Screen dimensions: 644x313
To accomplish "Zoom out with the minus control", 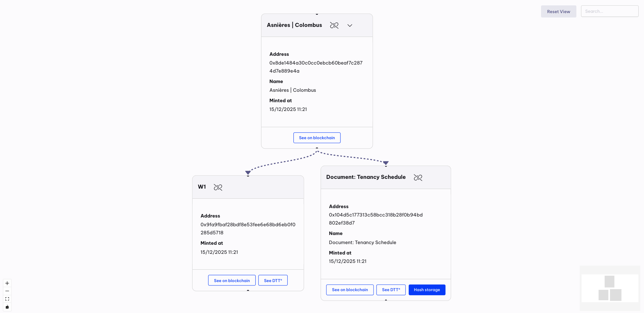I will (x=7, y=291).
